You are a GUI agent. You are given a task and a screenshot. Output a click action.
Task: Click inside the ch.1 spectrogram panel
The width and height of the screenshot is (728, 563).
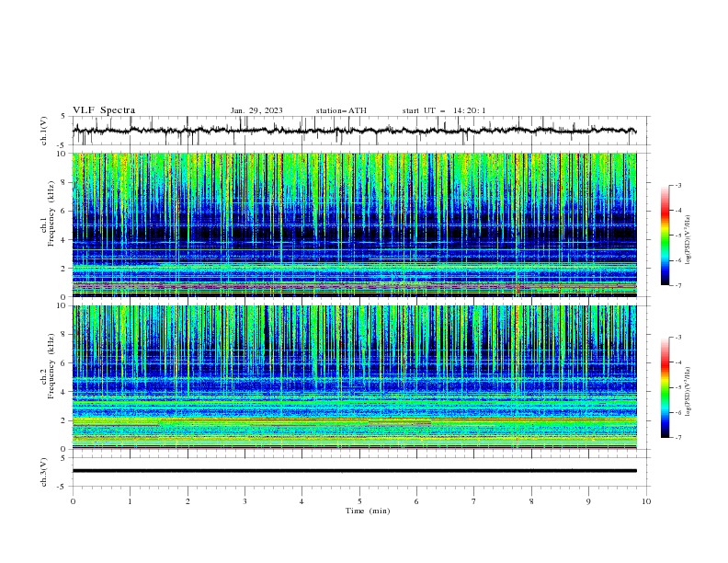pyautogui.click(x=355, y=224)
